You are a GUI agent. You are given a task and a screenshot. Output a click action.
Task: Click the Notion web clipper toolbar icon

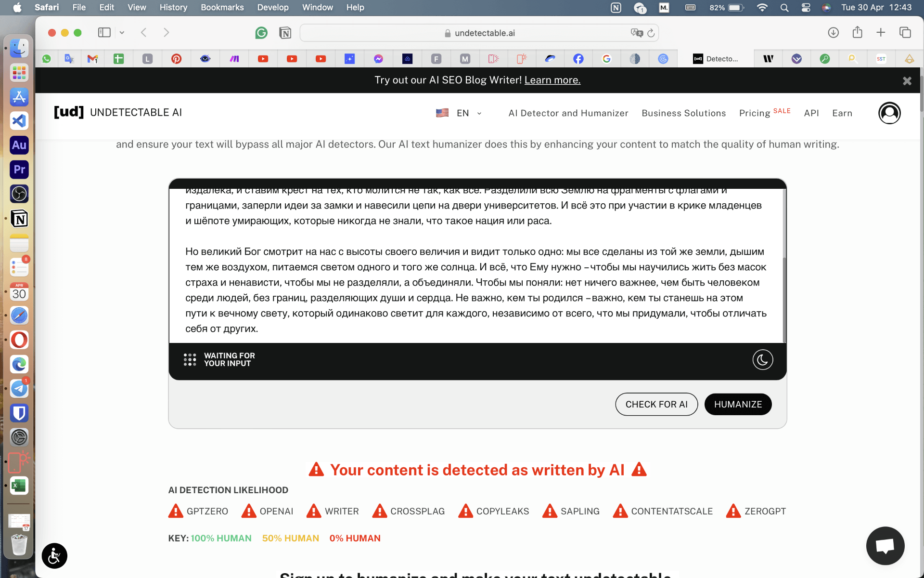tap(285, 33)
